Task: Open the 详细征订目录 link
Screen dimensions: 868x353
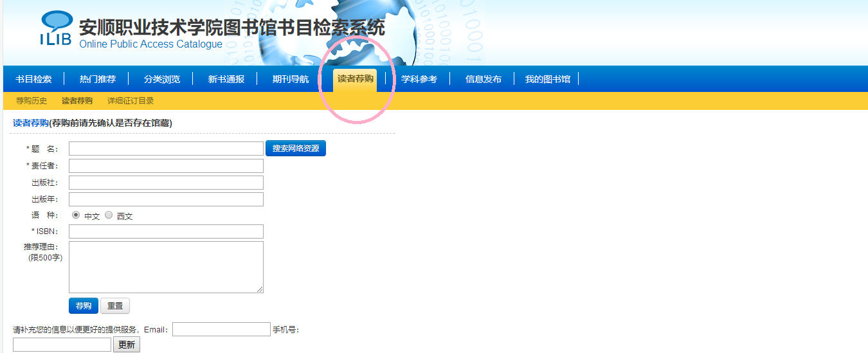Action: 131,101
